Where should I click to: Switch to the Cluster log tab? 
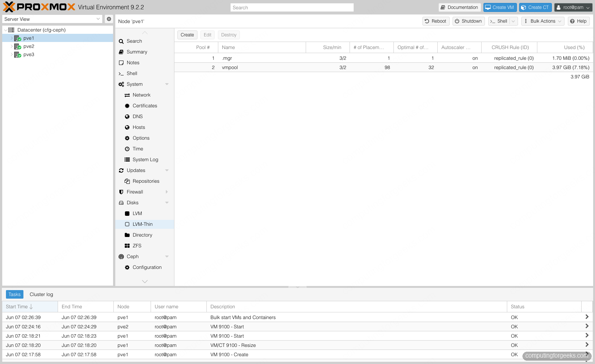(41, 295)
